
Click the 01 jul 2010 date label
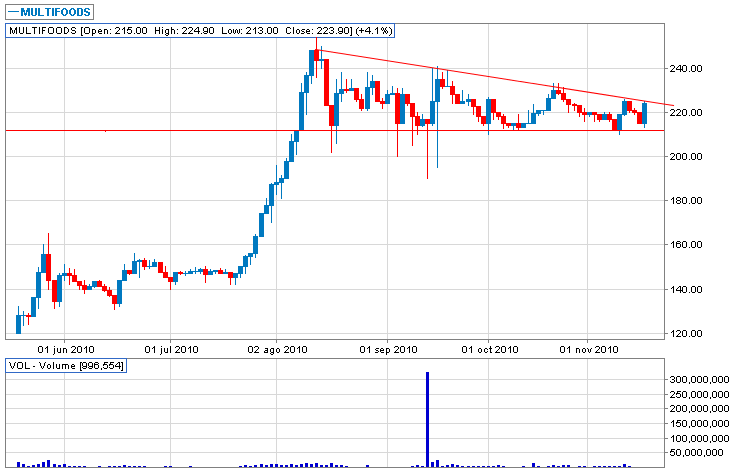pos(171,350)
